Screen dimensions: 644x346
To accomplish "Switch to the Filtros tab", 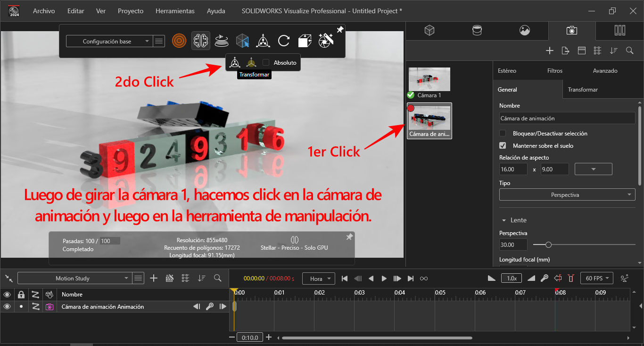I will (x=555, y=71).
